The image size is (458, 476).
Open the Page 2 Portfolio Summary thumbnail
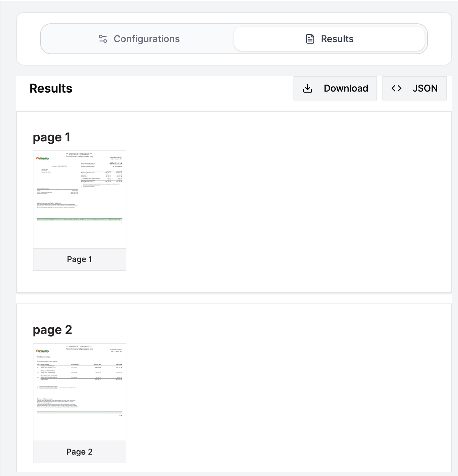79,392
